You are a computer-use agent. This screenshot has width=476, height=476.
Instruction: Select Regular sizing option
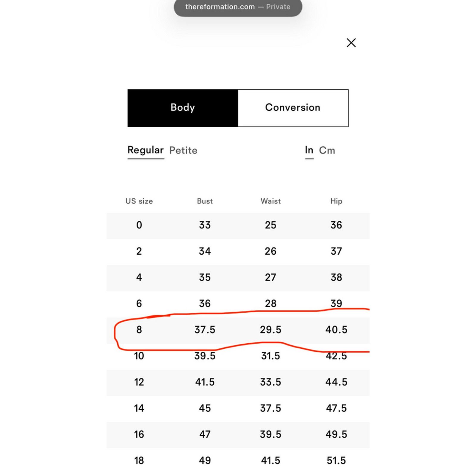(145, 150)
